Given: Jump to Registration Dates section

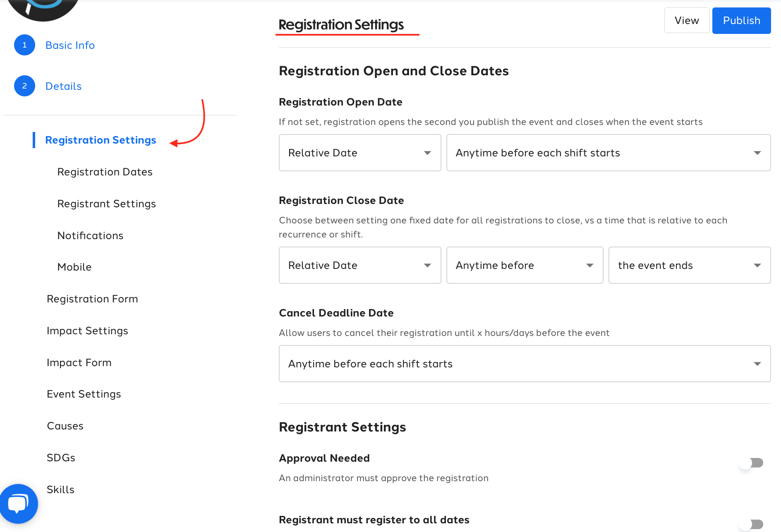Looking at the screenshot, I should coord(105,172).
